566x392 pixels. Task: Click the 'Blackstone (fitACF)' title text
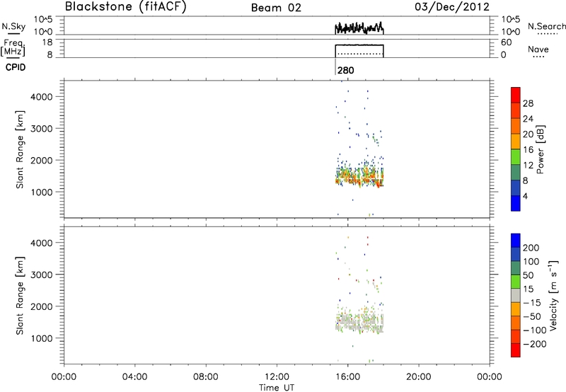126,7
